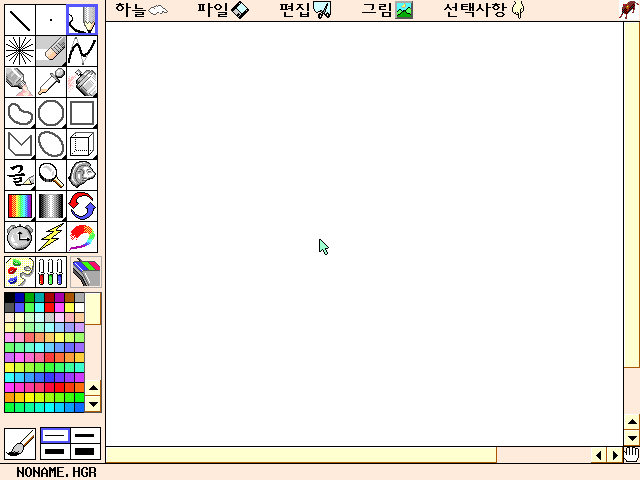Select the Korean text writing tool
This screenshot has height=480, width=640.
coord(20,175)
